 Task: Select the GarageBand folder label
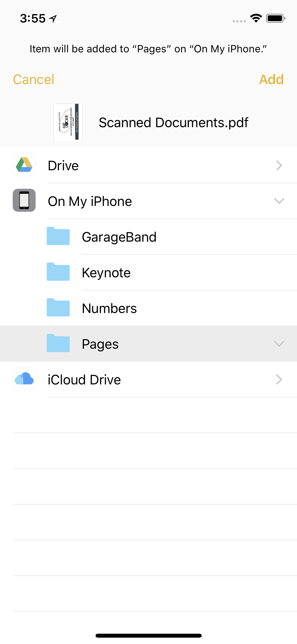pyautogui.click(x=119, y=237)
